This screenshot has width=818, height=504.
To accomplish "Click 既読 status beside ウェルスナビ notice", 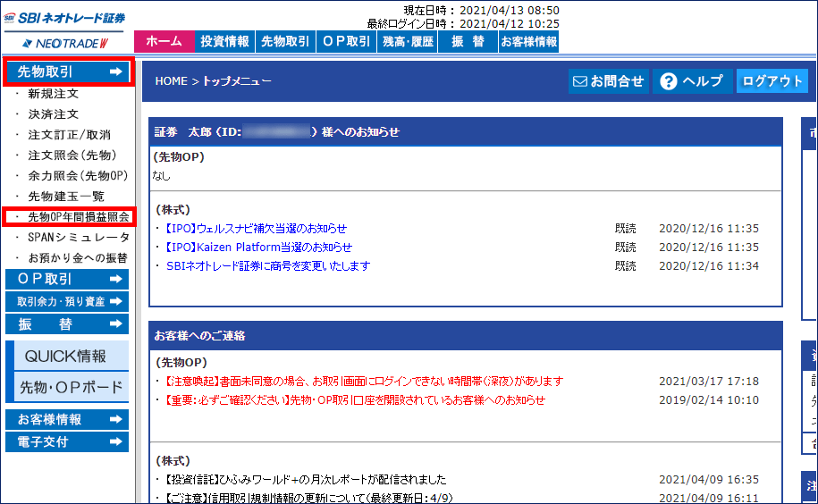I will coord(625,228).
